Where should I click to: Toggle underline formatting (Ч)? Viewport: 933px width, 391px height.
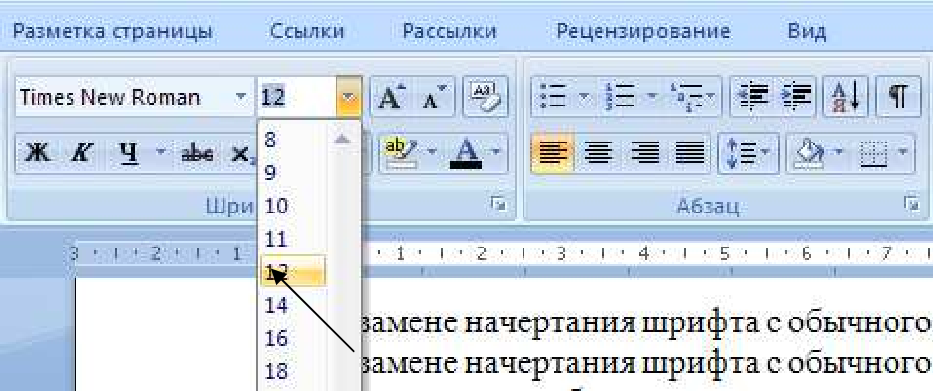128,154
